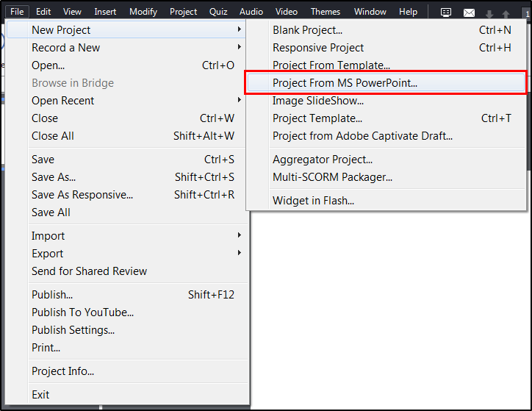The width and height of the screenshot is (532, 411).
Task: Click Save As Responsive entry
Action: [x=82, y=194]
